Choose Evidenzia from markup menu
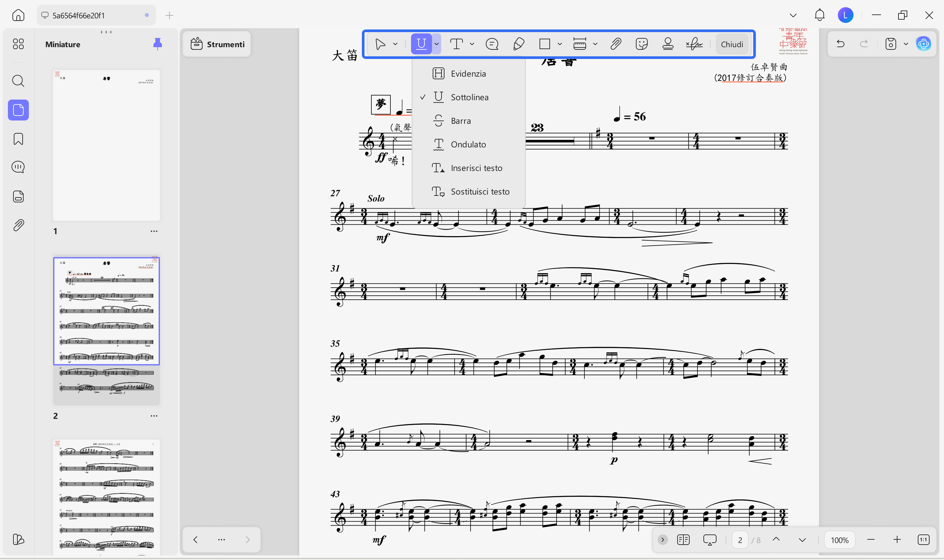Viewport: 944px width, 560px height. (x=468, y=74)
